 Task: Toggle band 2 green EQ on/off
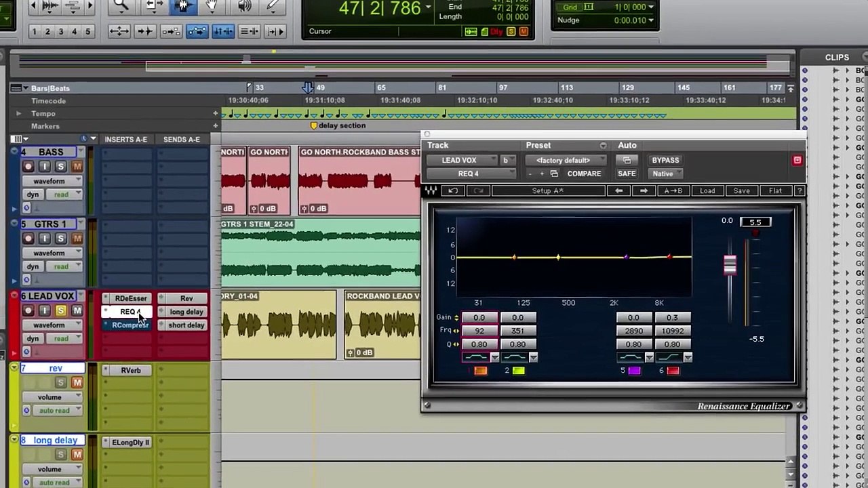519,371
